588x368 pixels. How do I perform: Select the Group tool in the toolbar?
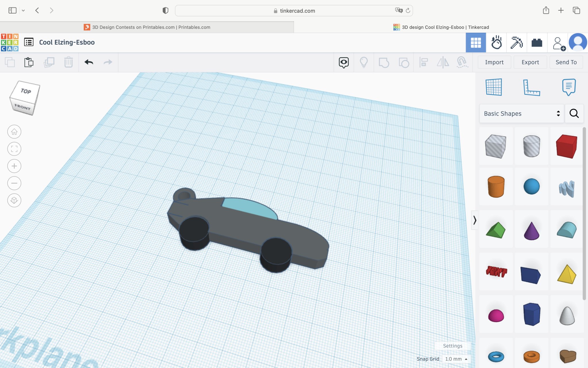tap(384, 62)
